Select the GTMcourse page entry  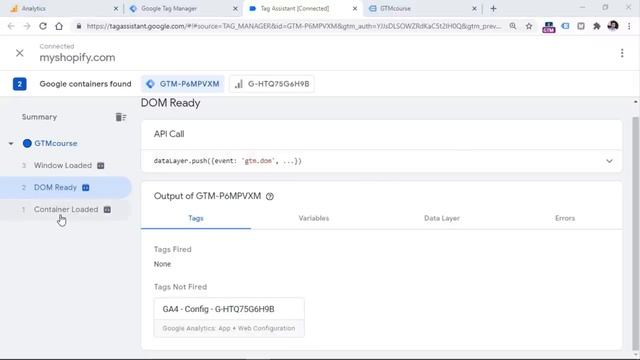[56, 143]
